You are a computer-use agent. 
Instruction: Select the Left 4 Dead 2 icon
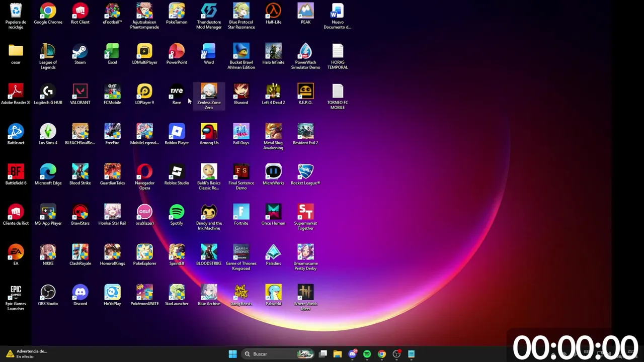pos(273,94)
